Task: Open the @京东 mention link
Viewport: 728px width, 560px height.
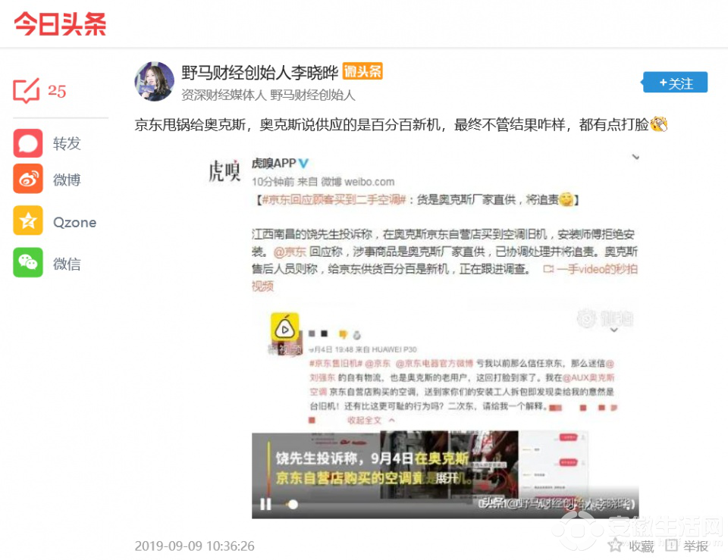Action: 290,252
